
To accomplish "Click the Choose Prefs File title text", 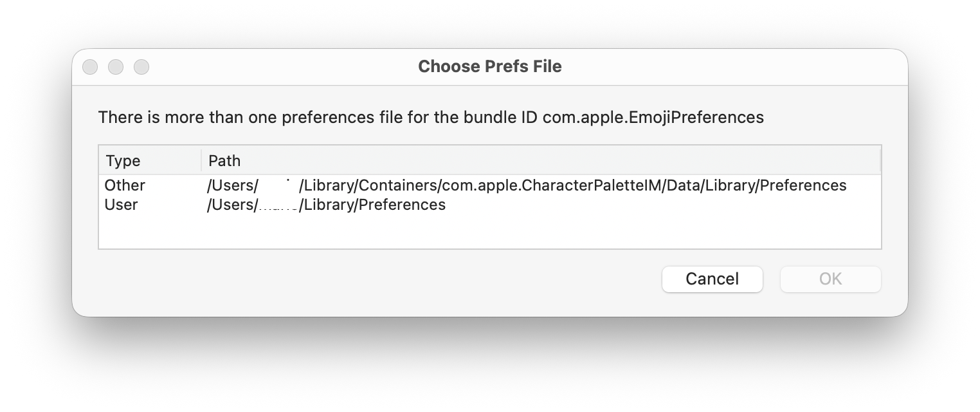I will 489,66.
